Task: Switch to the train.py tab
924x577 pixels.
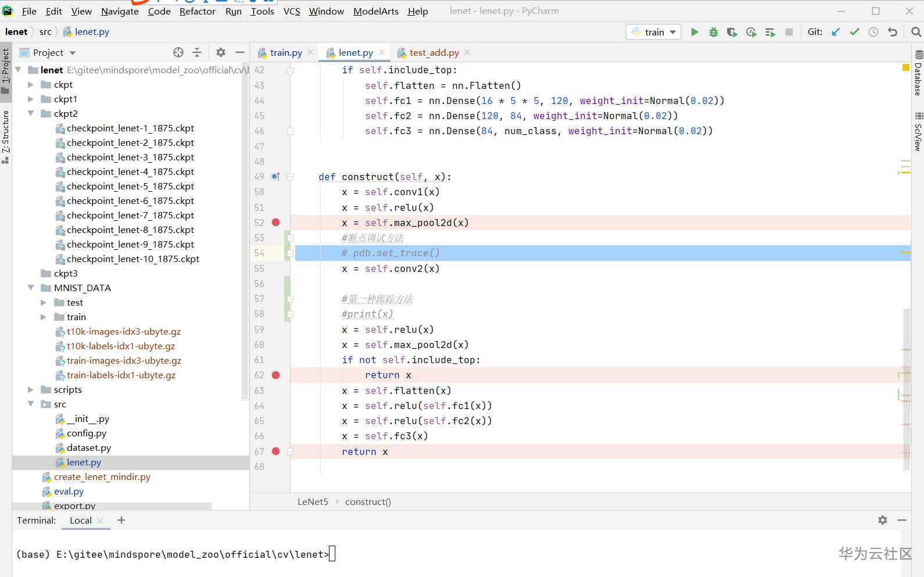Action: coord(285,53)
